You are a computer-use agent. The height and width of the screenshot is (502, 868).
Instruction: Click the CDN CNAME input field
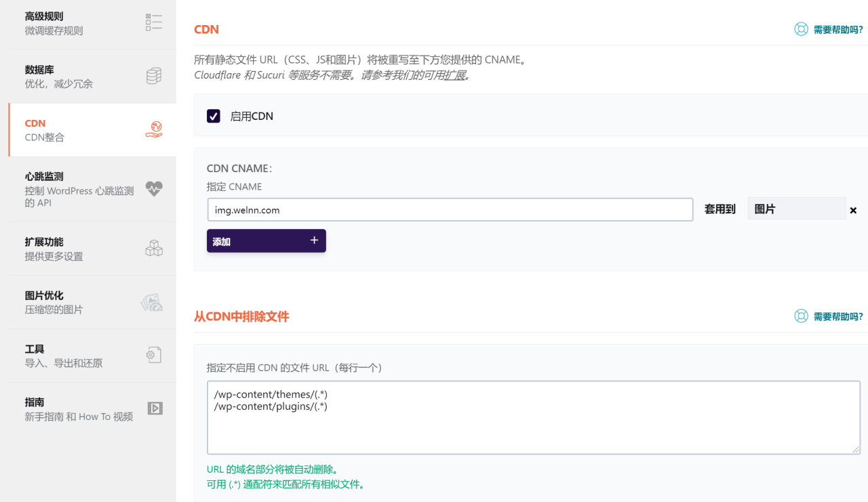tap(450, 209)
